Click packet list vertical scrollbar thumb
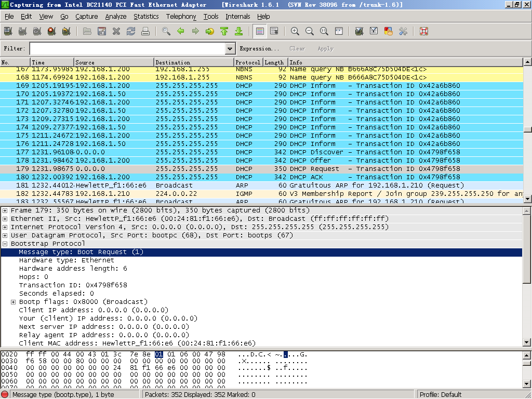Image resolution: width=532 pixels, height=399 pixels. (527, 129)
